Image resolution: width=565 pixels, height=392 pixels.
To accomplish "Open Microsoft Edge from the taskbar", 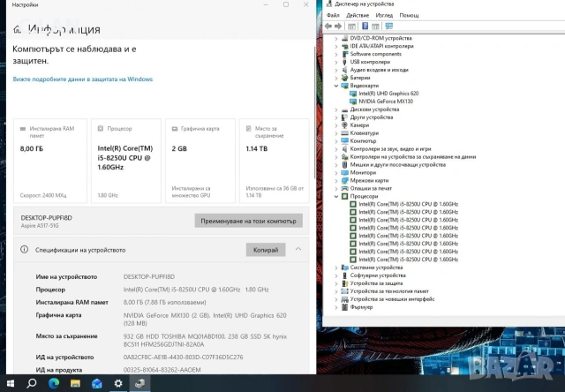I will click(x=54, y=383).
